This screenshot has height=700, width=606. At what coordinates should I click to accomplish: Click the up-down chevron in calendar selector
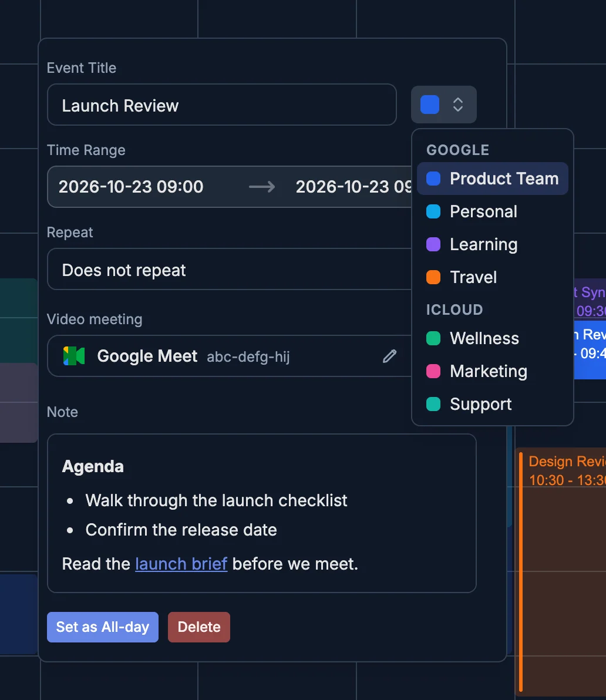[458, 105]
